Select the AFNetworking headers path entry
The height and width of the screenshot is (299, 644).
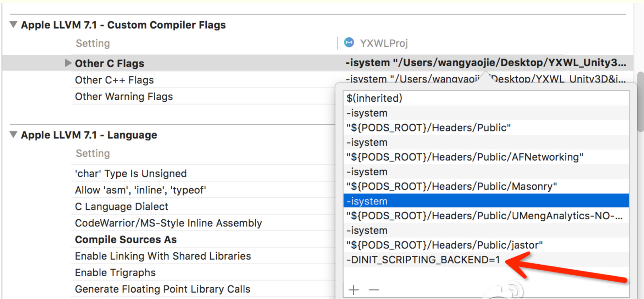click(486, 157)
